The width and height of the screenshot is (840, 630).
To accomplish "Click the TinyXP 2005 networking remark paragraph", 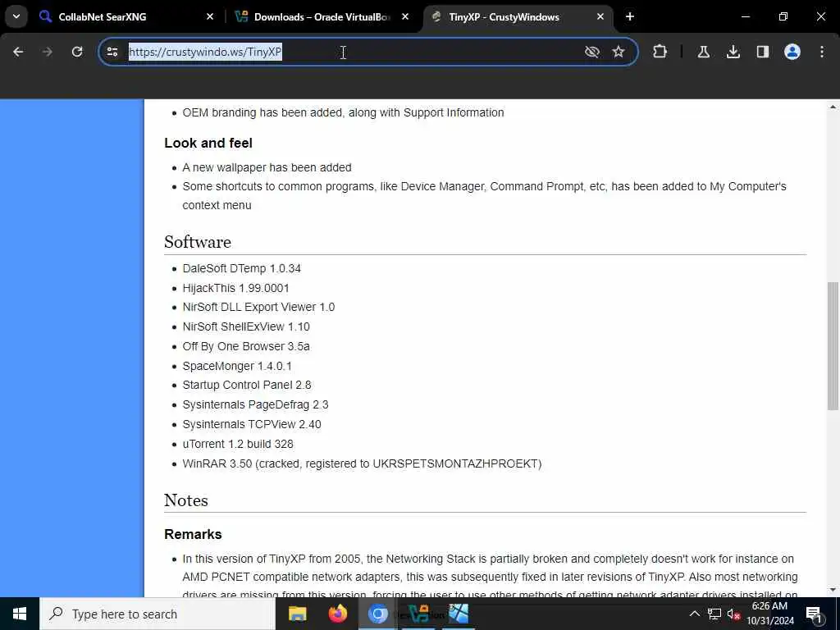I will point(491,577).
